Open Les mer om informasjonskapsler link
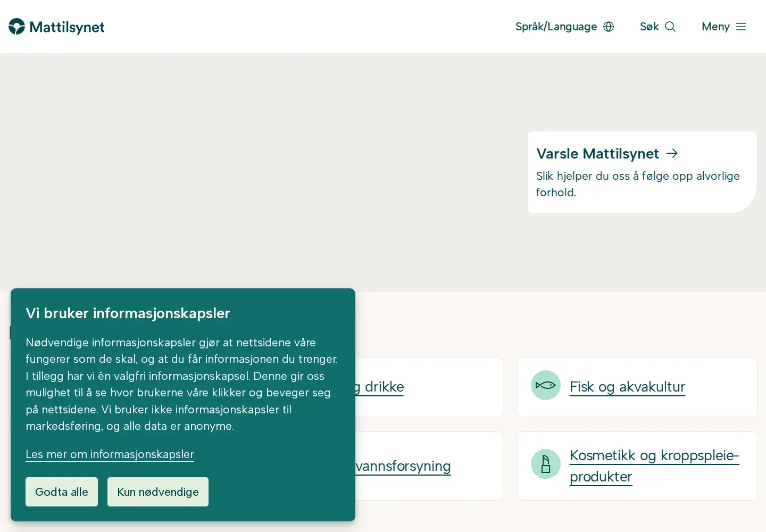This screenshot has height=532, width=766. click(110, 454)
